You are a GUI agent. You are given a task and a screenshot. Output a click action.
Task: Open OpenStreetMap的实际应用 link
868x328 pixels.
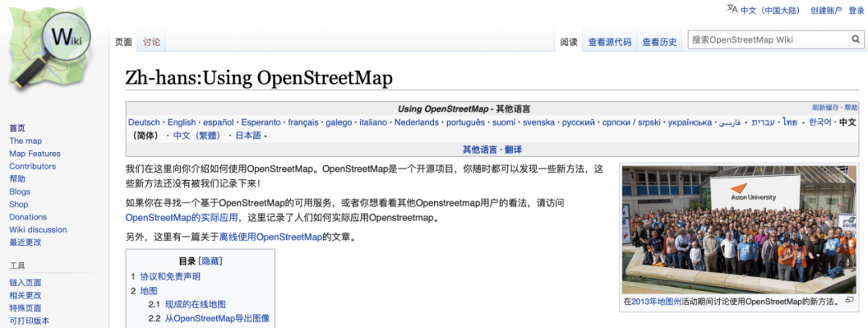[182, 217]
